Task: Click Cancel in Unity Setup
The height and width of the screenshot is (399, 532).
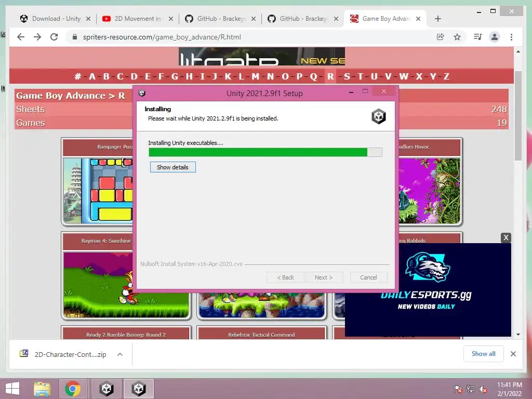Action: click(x=368, y=277)
